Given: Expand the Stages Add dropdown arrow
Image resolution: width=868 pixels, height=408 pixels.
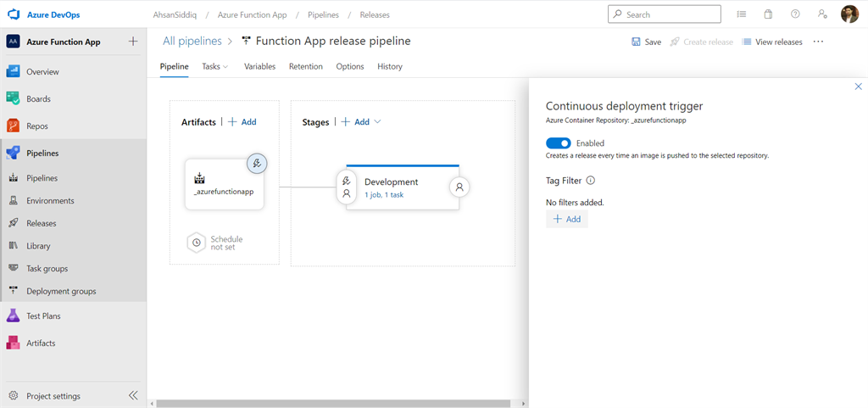Looking at the screenshot, I should pos(377,122).
